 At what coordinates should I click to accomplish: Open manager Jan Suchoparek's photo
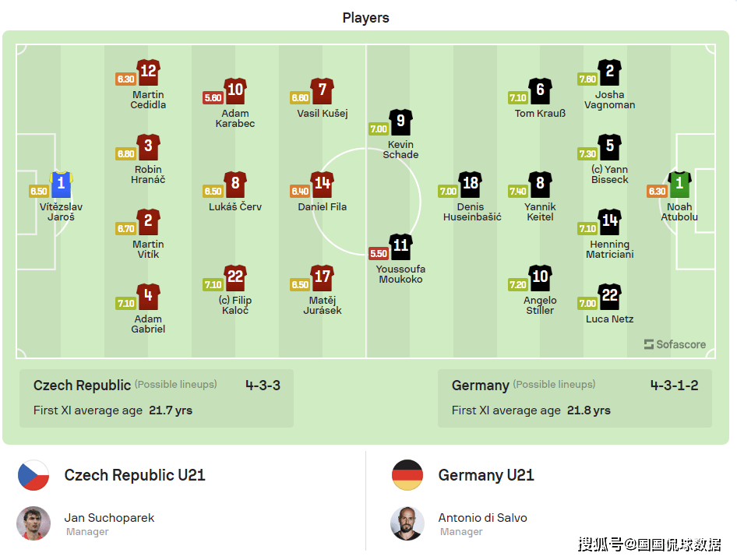tap(33, 523)
